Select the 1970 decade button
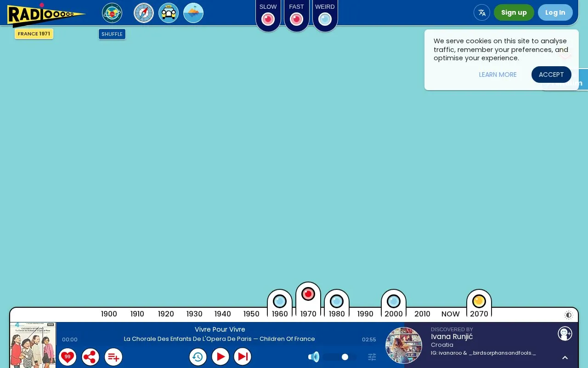Screen dimensions: 588x368 click(x=308, y=300)
